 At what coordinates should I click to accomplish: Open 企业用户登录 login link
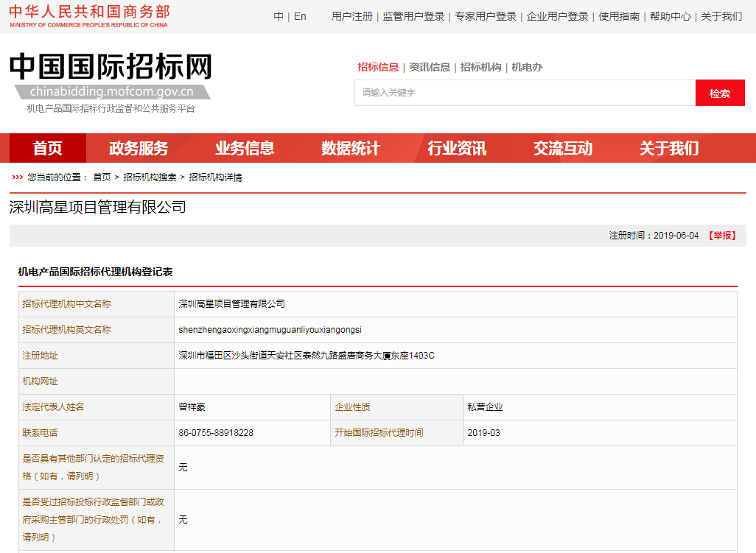coord(557,16)
